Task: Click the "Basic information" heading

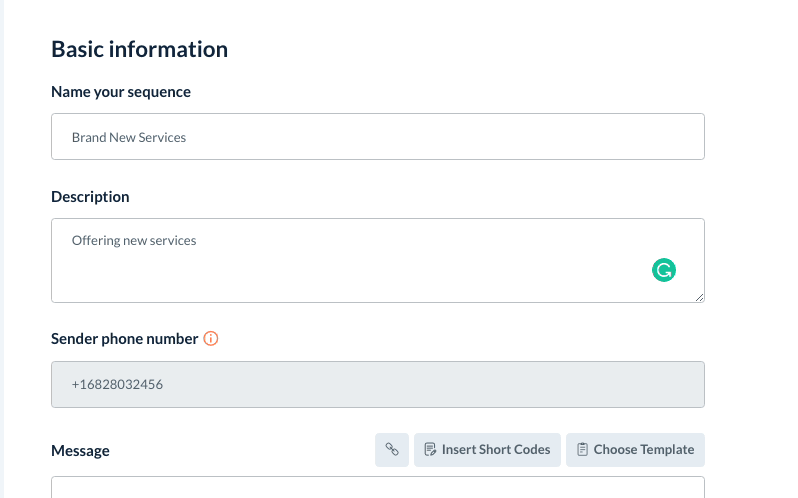Action: pyautogui.click(x=139, y=48)
